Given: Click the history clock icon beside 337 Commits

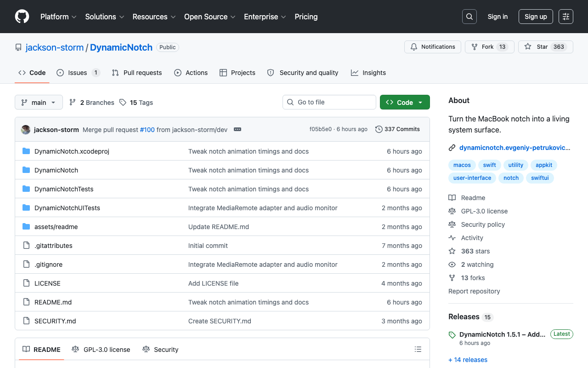Looking at the screenshot, I should pyautogui.click(x=379, y=129).
